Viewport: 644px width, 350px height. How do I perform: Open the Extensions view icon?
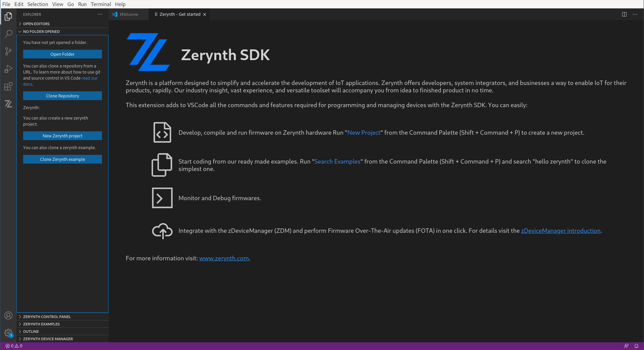(8, 86)
